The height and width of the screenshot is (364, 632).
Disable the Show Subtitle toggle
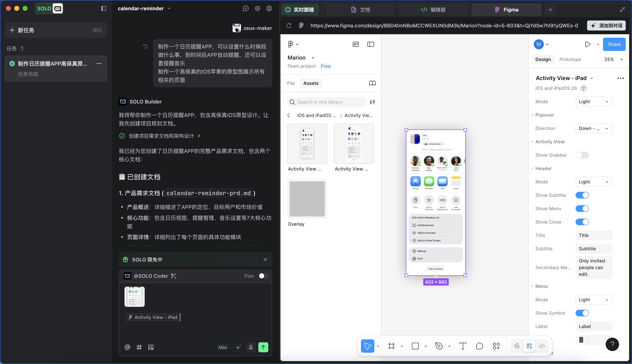[x=582, y=195]
